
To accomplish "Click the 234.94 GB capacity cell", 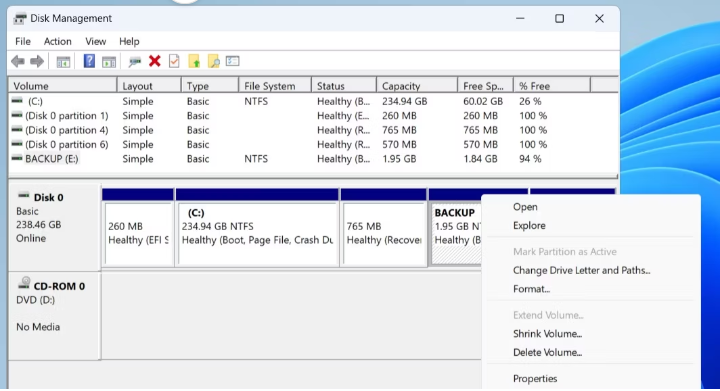I will pos(405,101).
